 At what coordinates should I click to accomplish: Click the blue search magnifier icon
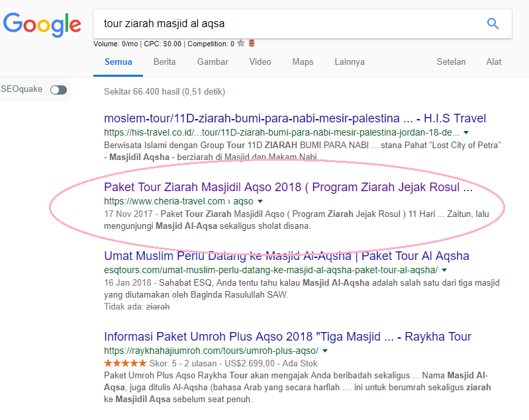493,24
